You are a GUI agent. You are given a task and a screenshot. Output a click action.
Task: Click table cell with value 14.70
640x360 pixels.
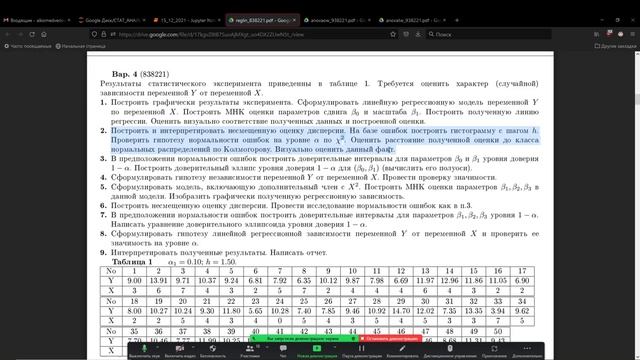(x=401, y=311)
